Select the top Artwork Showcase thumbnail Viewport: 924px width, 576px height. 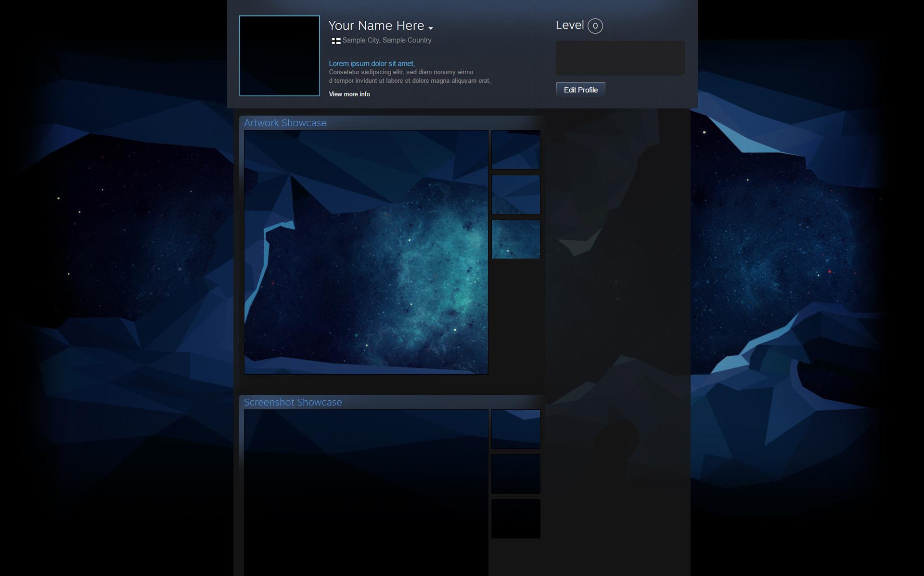(x=515, y=150)
